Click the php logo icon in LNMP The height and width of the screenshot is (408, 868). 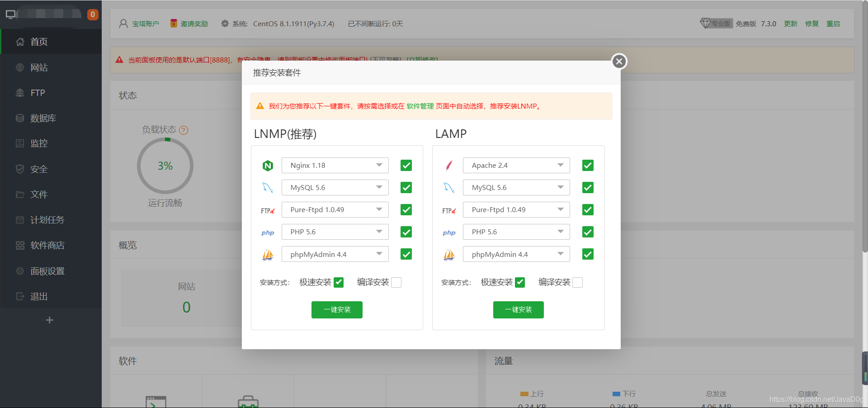[268, 232]
